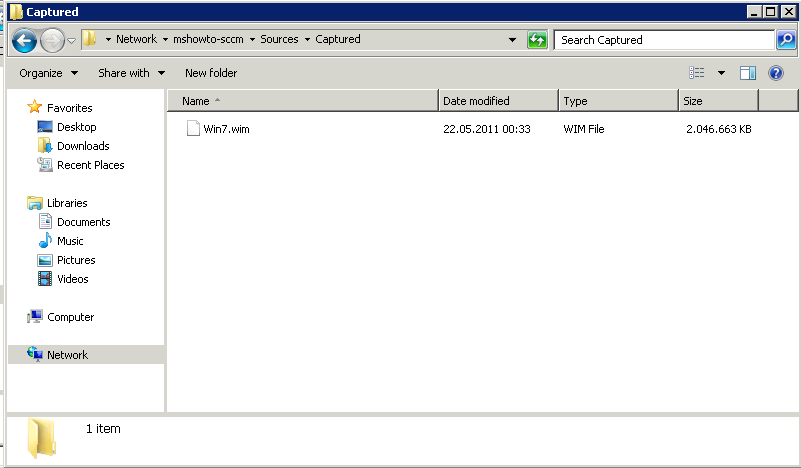Viewport: 801px width, 468px height.
Task: Click the Computer icon in navigation pane
Action: pos(35,316)
